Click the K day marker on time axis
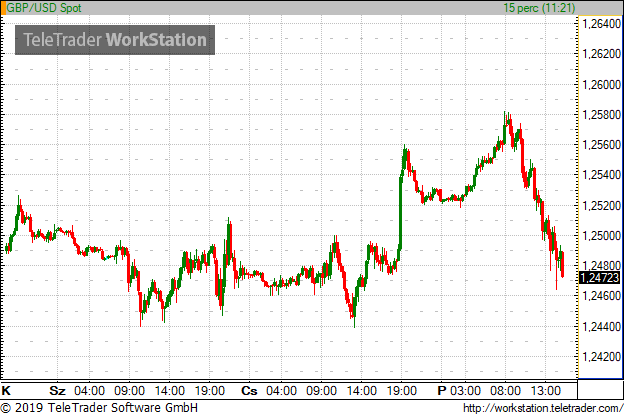 6,390
